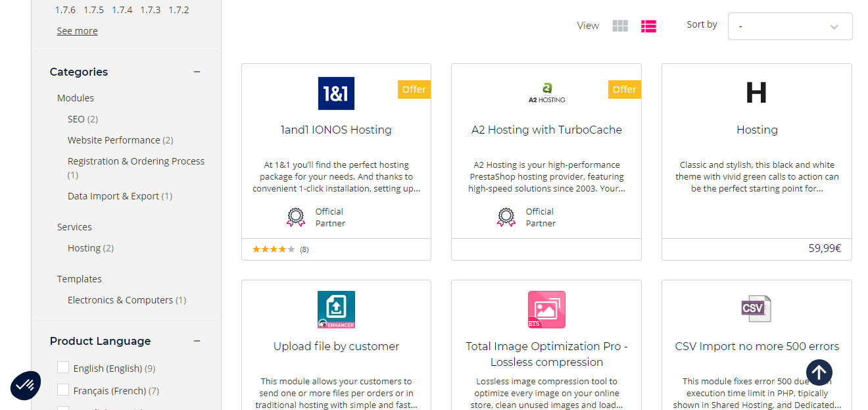This screenshot has height=410, width=868.
Task: Switch to grid view icon
Action: pyautogui.click(x=620, y=26)
